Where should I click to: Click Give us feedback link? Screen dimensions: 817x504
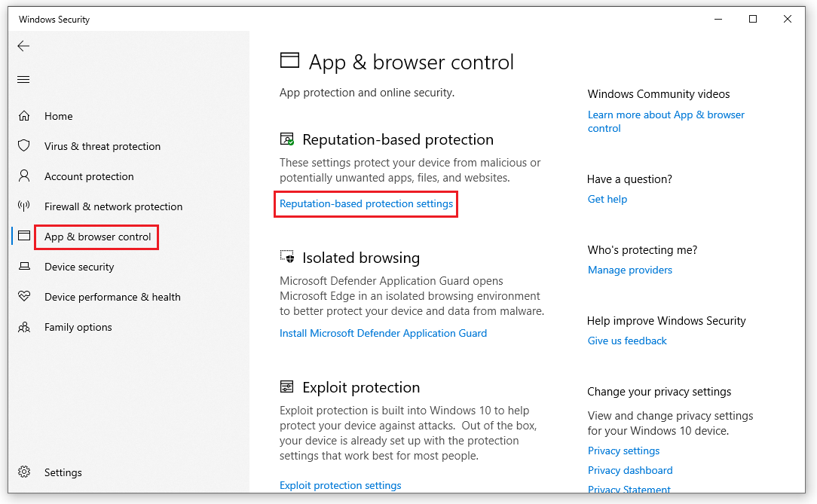pos(627,341)
